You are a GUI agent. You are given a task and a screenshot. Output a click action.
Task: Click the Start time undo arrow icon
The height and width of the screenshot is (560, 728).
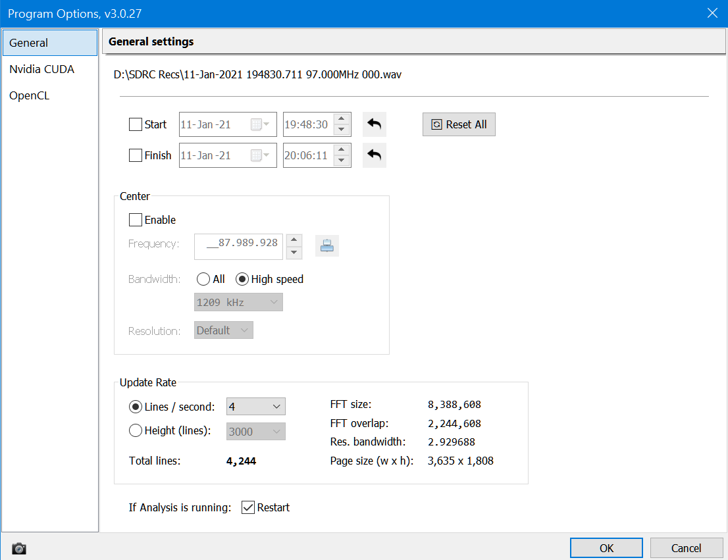[374, 124]
